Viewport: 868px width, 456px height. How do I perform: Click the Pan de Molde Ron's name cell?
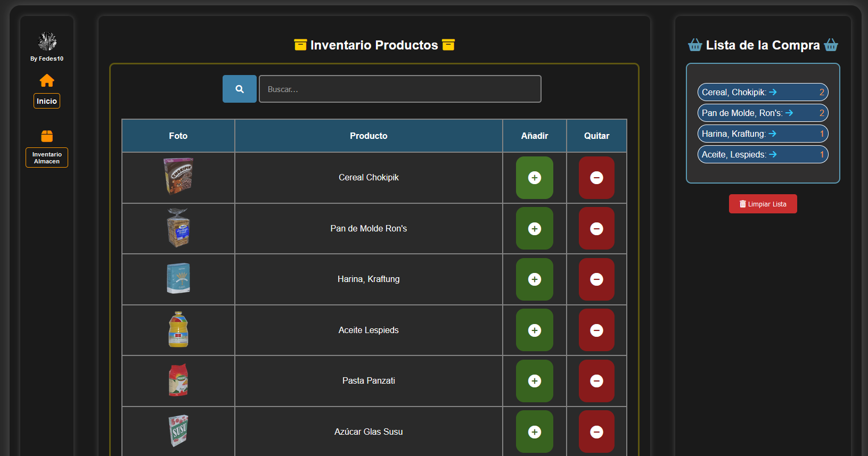pyautogui.click(x=369, y=229)
